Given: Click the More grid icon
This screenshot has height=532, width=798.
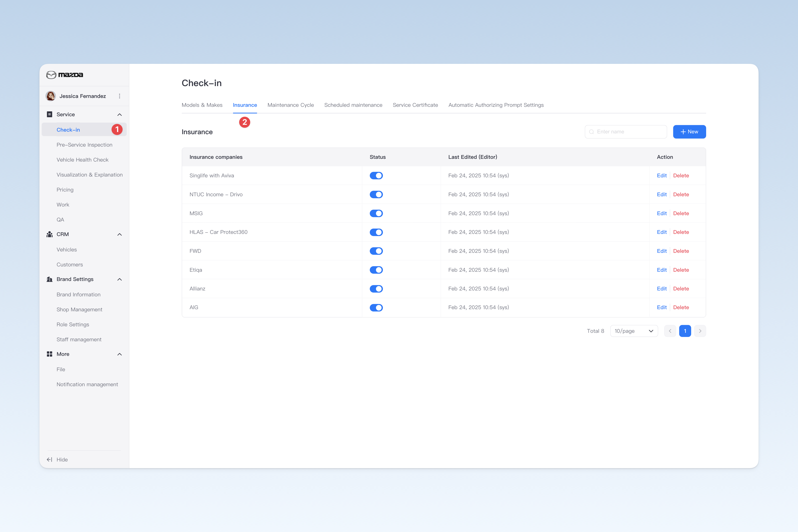Looking at the screenshot, I should [x=49, y=354].
